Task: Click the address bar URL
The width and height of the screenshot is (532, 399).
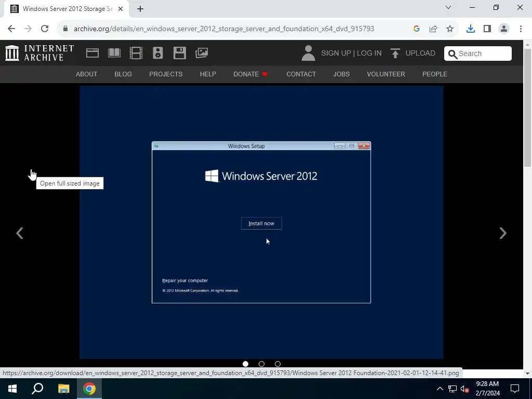Action: (x=224, y=29)
